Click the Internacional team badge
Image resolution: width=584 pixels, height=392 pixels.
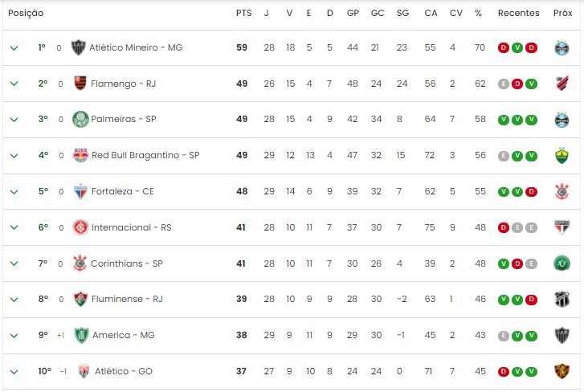coord(80,227)
